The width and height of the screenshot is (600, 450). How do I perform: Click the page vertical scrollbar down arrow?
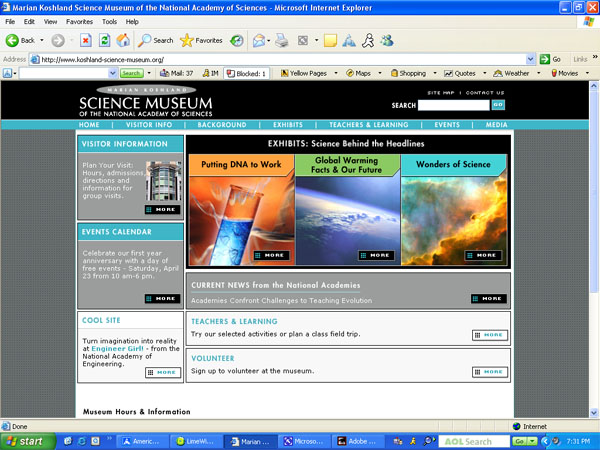tap(594, 413)
